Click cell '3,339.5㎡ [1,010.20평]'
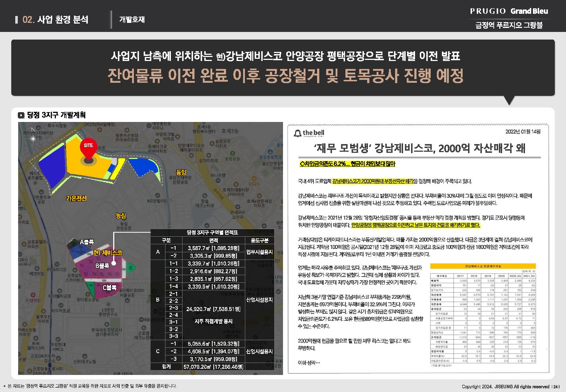566x392 pixels. coord(214,286)
